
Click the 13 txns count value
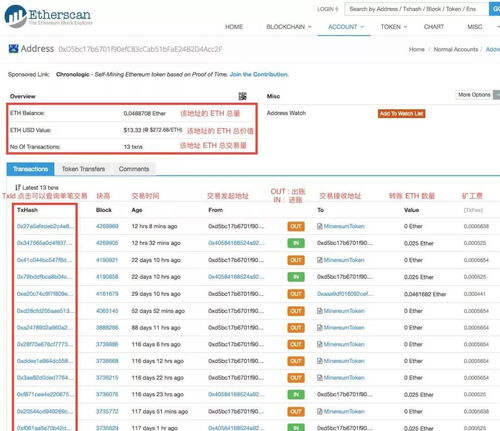(x=133, y=147)
